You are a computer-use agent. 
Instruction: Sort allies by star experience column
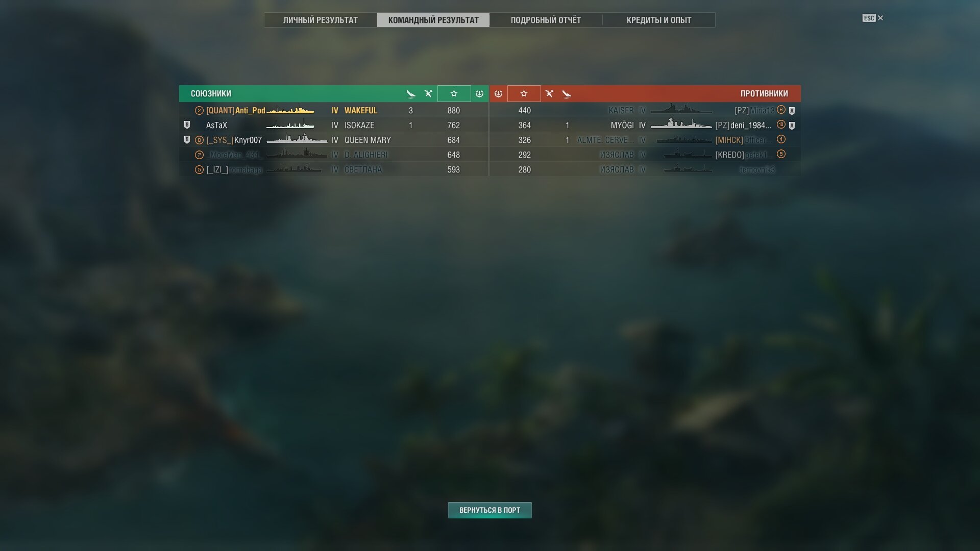454,94
